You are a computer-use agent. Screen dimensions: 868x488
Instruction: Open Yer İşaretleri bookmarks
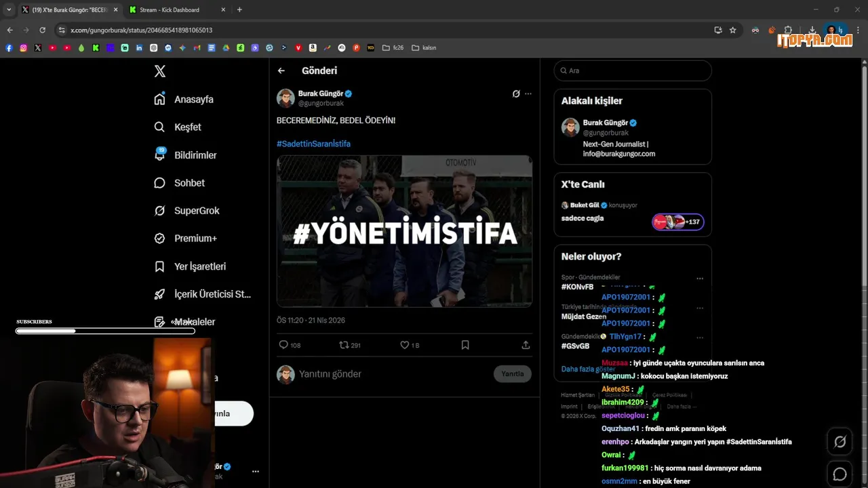pyautogui.click(x=190, y=266)
